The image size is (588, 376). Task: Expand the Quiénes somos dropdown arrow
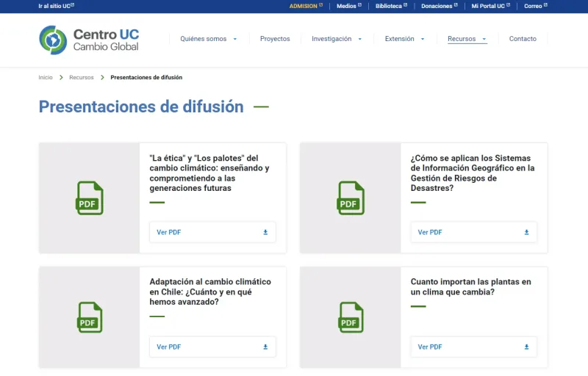(235, 39)
